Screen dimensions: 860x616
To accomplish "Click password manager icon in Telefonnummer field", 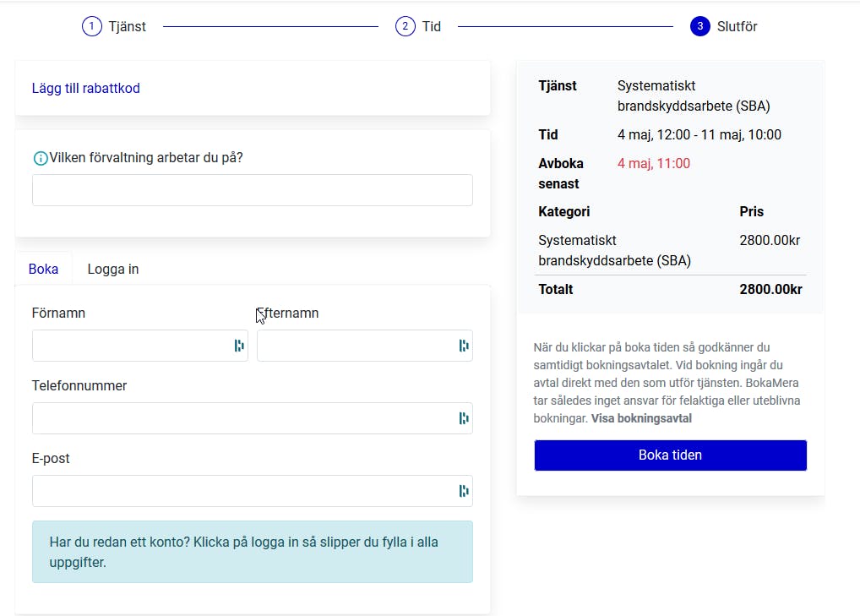I will point(464,418).
